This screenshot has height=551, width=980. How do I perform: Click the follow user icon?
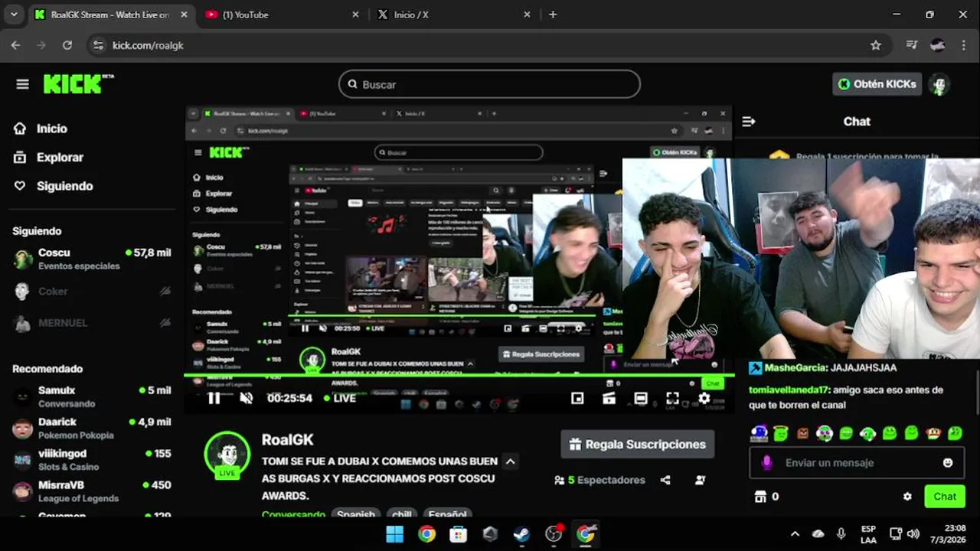pyautogui.click(x=700, y=480)
